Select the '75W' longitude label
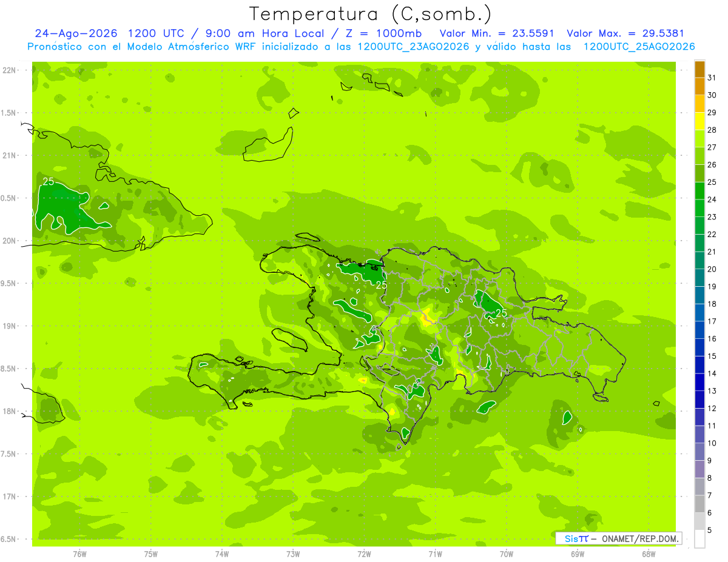 (x=151, y=554)
